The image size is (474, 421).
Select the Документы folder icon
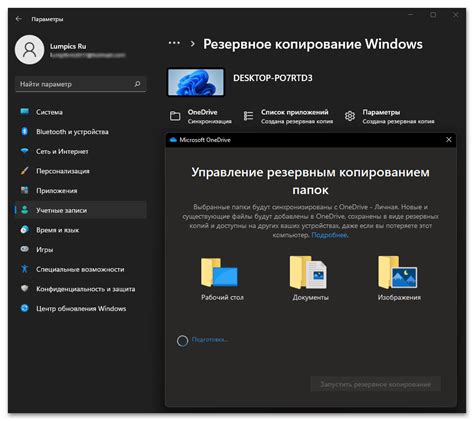pos(309,272)
